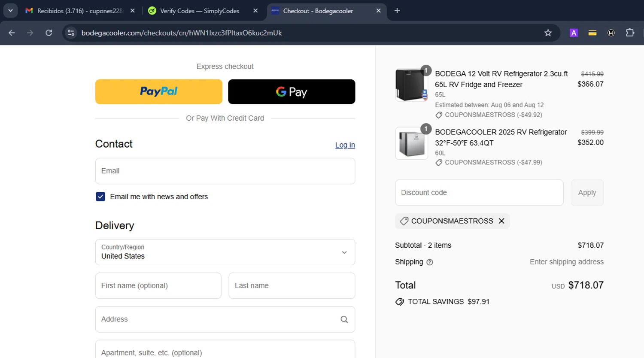
Task: Click the BODEGA 12 Volt RV Refrigerator title
Action: point(501,79)
